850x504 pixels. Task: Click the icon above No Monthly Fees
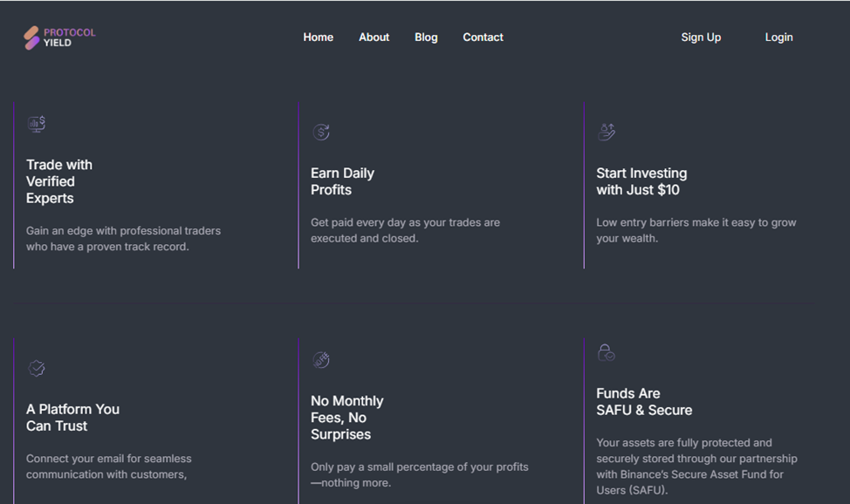[321, 360]
